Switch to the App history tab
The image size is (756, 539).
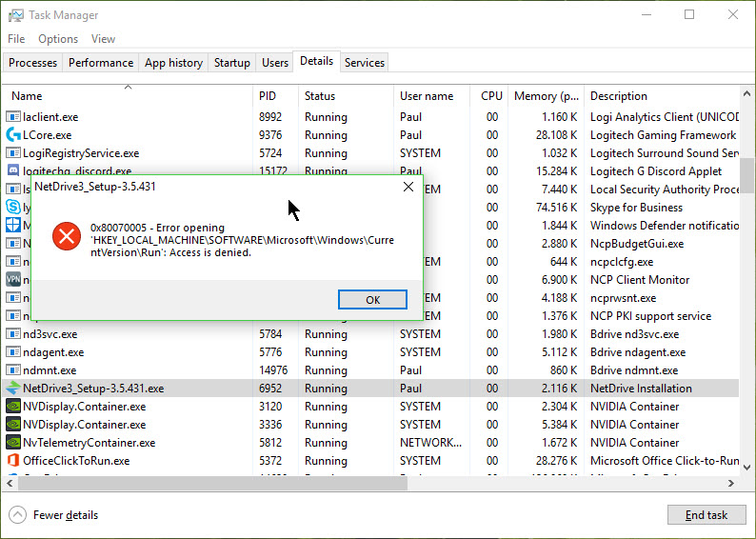point(173,63)
